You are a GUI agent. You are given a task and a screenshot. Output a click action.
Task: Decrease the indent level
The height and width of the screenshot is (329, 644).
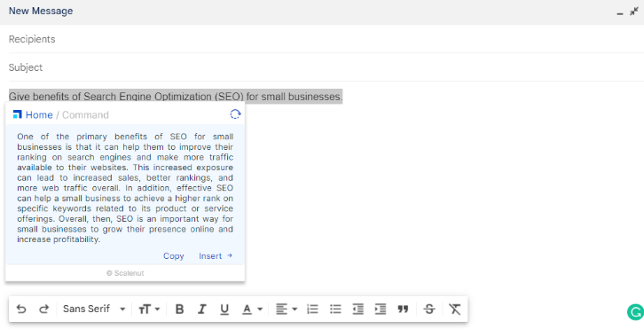(358, 309)
